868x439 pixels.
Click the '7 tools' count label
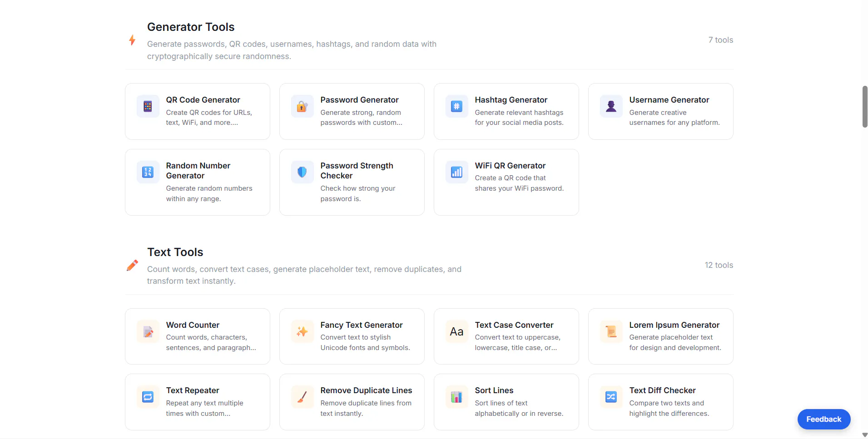[721, 40]
